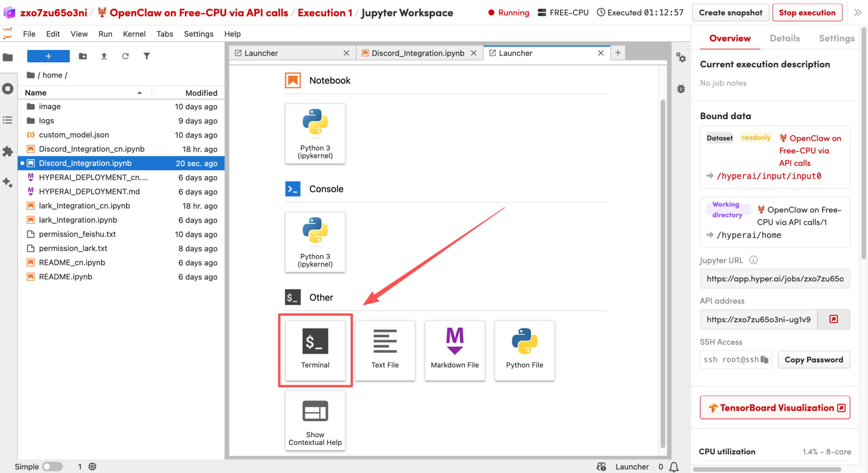This screenshot has height=473, width=868.
Task: Click the upload files icon
Action: (104, 56)
